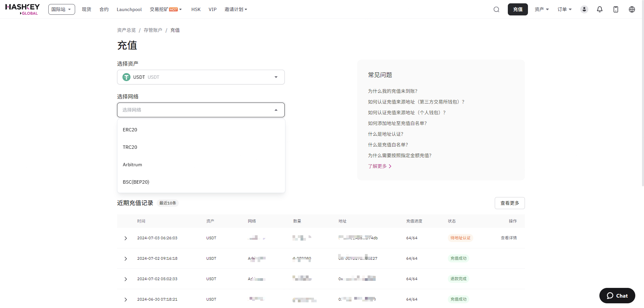Expand the 2024-06-30 07:18:21 record row
The height and width of the screenshot is (308, 644).
pyautogui.click(x=126, y=300)
